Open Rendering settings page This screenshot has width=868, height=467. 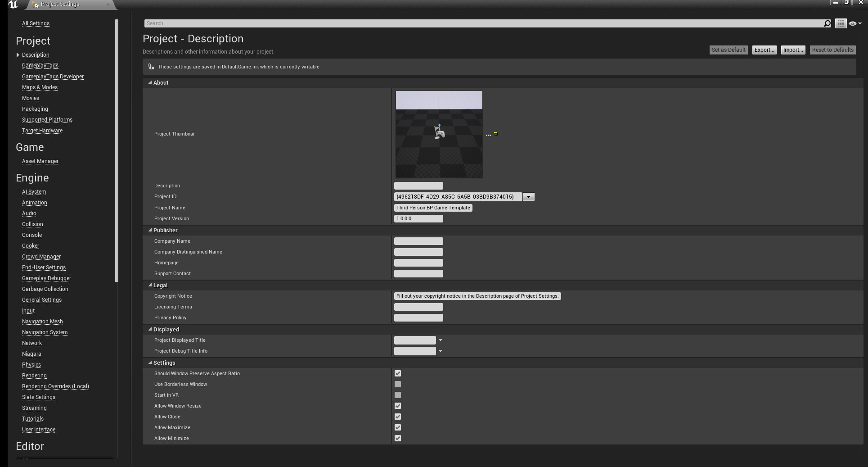tap(34, 376)
